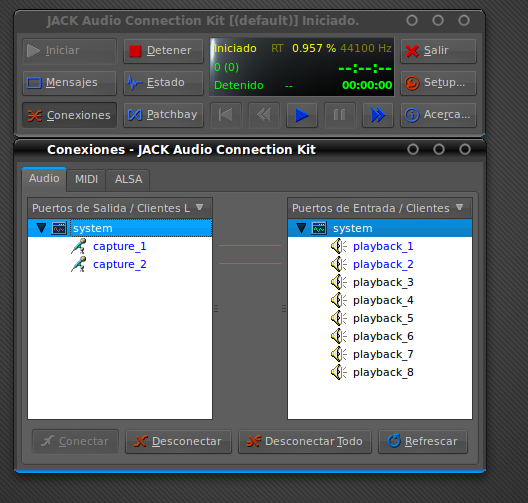Open the Mensajes window
This screenshot has height=503, width=528.
pyautogui.click(x=69, y=83)
